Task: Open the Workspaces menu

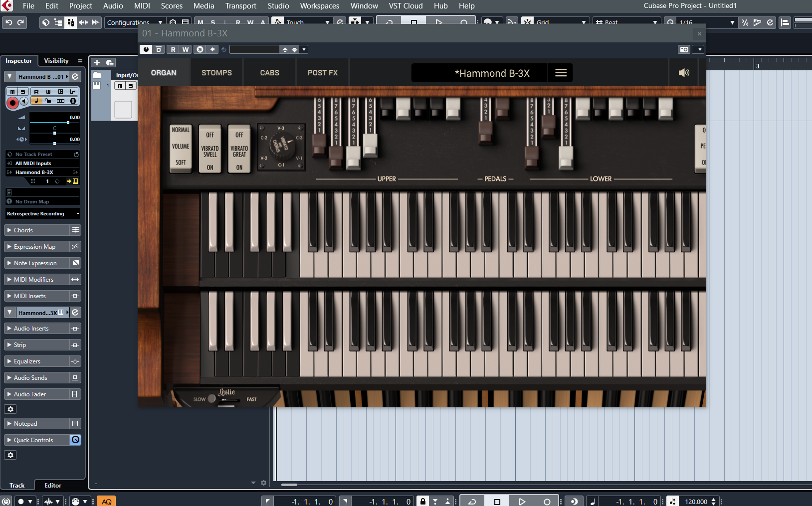Action: 319,6
